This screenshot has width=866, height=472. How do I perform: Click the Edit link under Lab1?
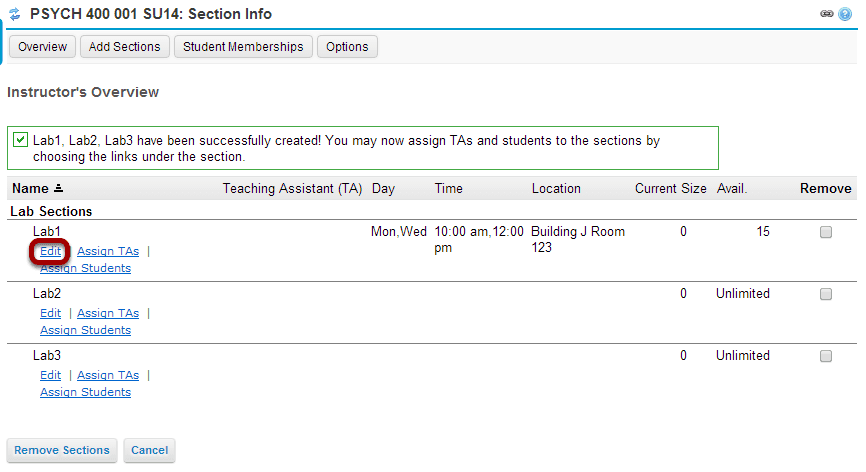tap(50, 251)
